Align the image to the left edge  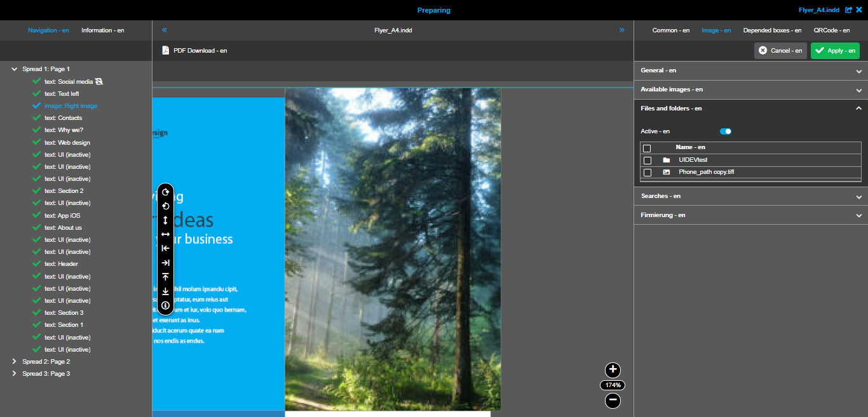click(165, 248)
